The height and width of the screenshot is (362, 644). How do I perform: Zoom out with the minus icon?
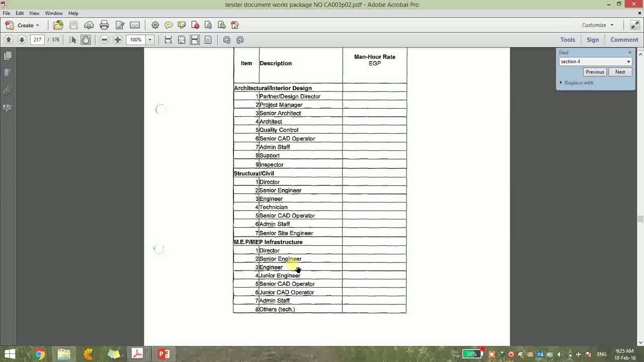pos(104,40)
